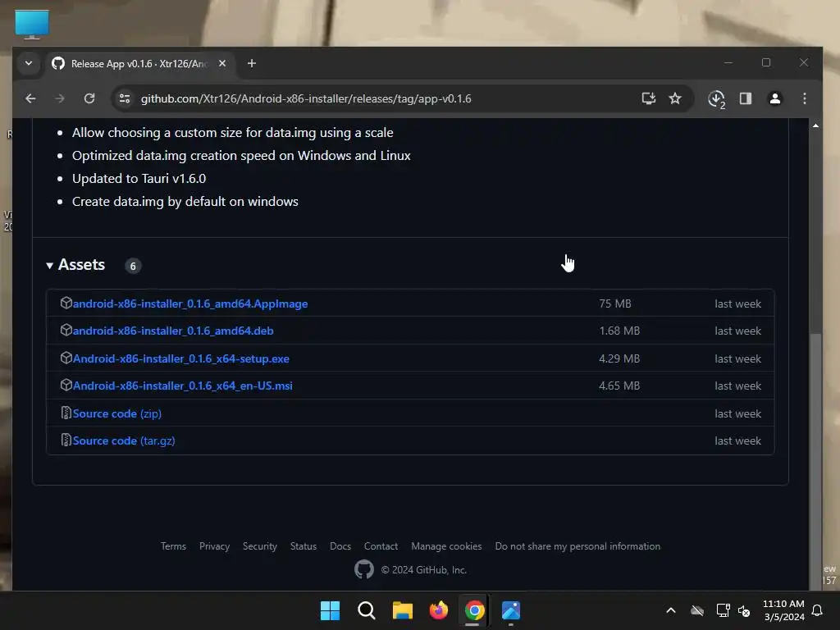The image size is (840, 630).
Task: Click the muted volume tray icon
Action: (744, 610)
